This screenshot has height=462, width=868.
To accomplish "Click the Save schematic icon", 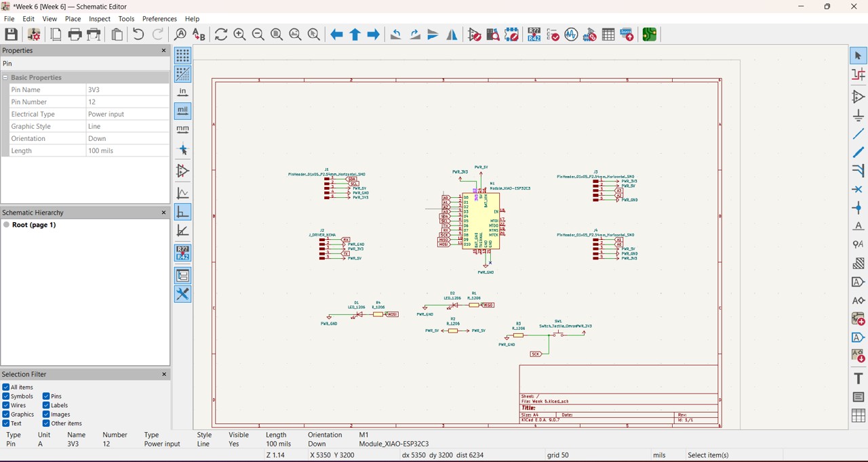I will coord(12,35).
